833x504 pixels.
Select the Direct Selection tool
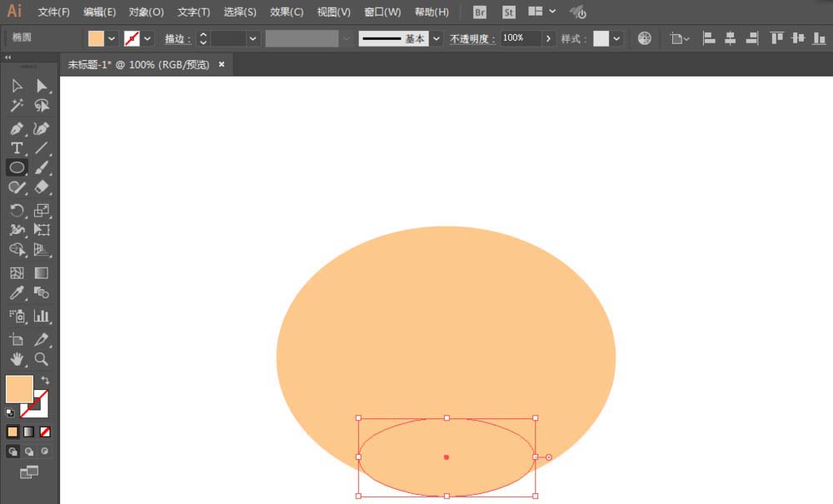(x=42, y=86)
